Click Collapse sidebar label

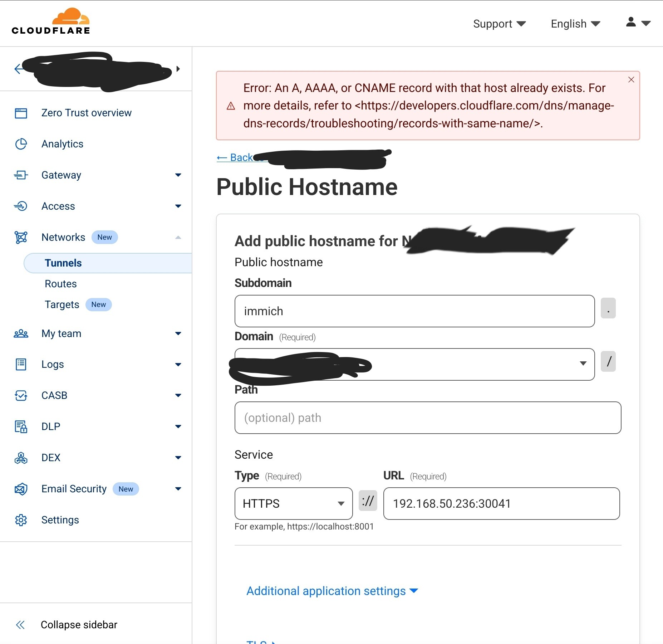click(79, 625)
